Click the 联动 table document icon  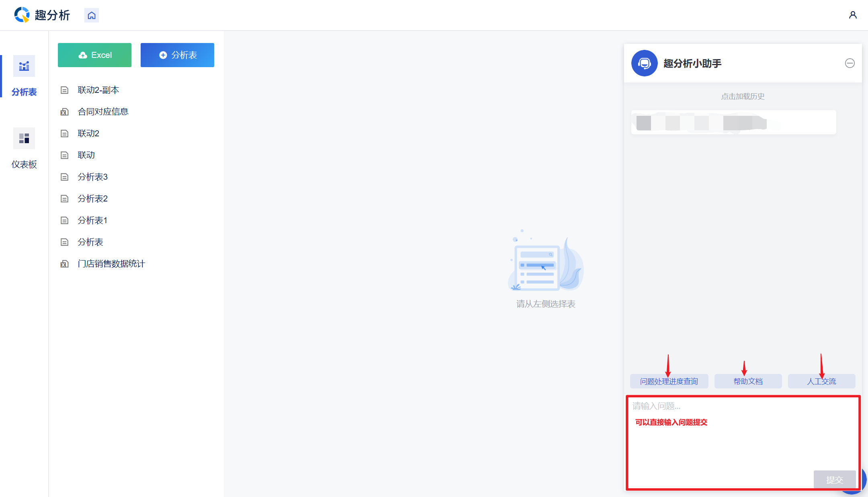point(64,155)
